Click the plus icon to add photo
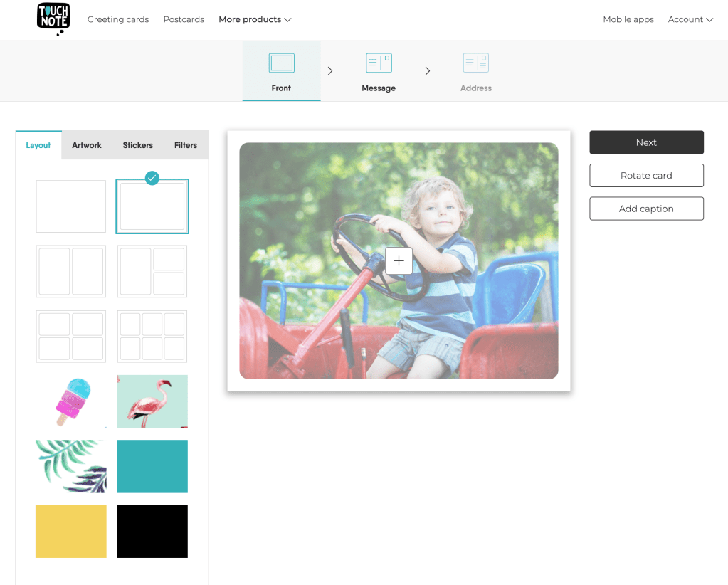The height and width of the screenshot is (585, 728). 399,261
